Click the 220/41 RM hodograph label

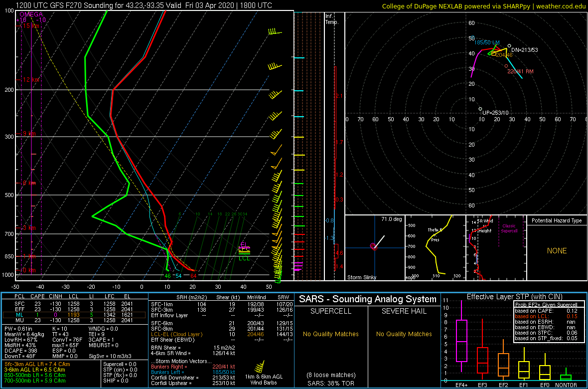[x=520, y=71]
